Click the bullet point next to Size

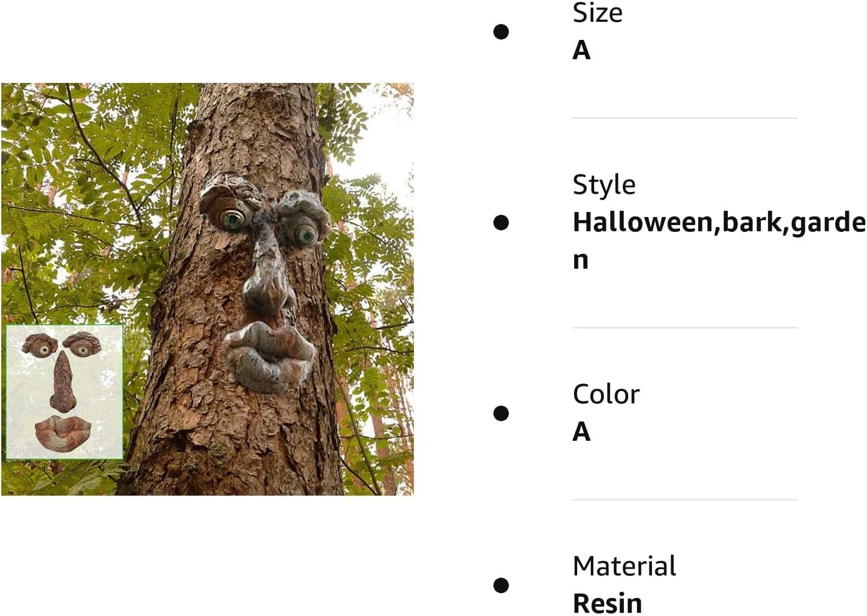click(501, 32)
